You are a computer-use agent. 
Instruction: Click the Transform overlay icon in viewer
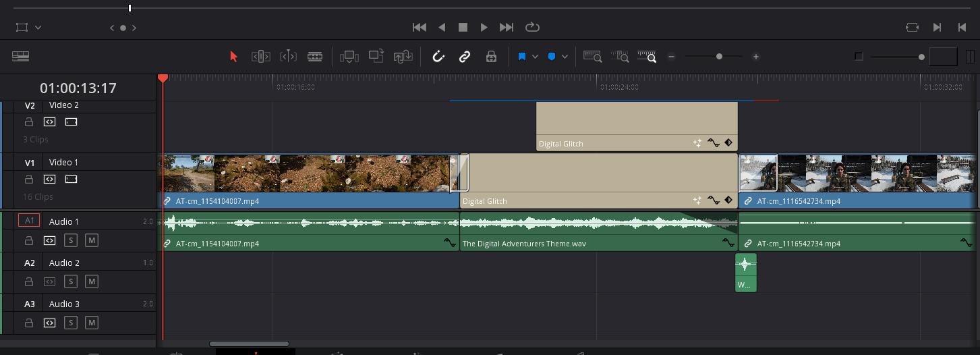[x=22, y=28]
